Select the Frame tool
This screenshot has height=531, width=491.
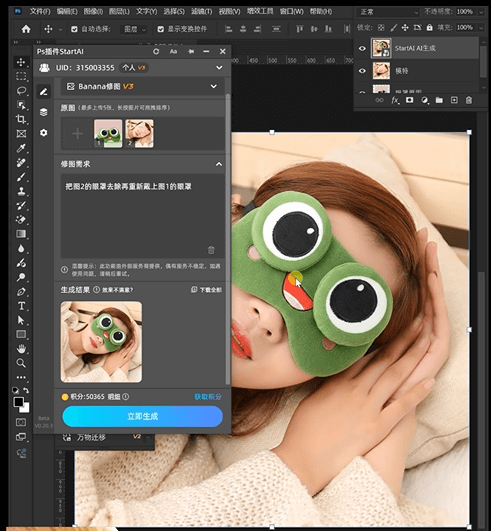(x=21, y=134)
